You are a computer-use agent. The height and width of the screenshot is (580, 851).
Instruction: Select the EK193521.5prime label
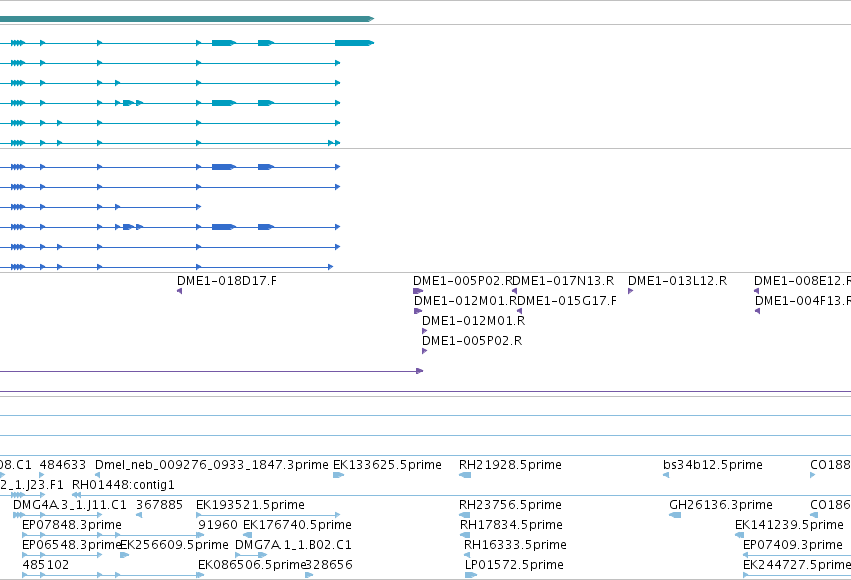[250, 505]
